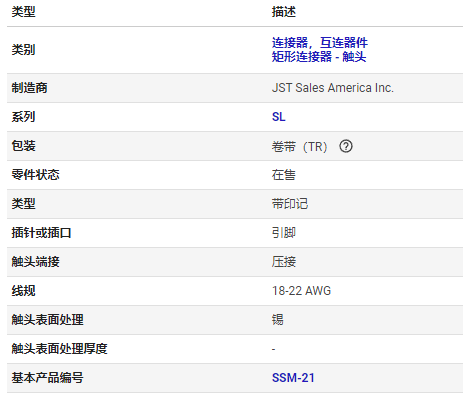This screenshot has width=463, height=398.
Task: Click the 线规 row label
Action: [23, 291]
